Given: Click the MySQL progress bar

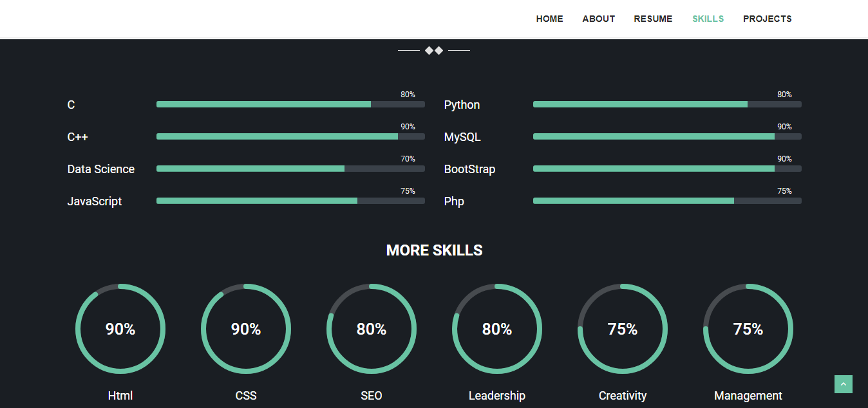Looking at the screenshot, I should point(667,136).
